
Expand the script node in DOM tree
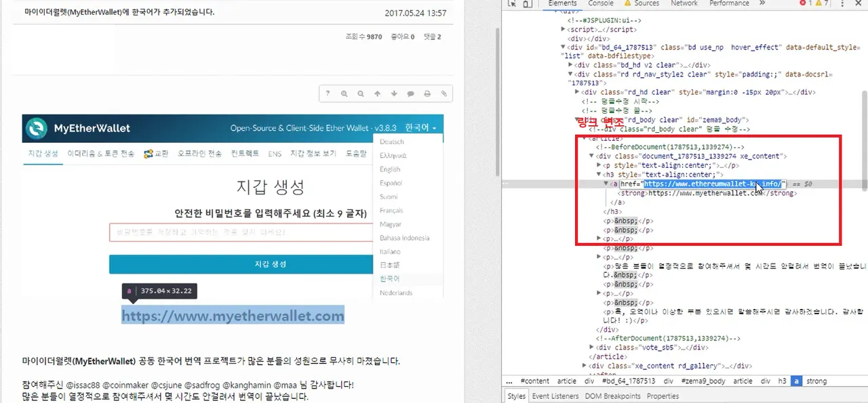point(564,30)
